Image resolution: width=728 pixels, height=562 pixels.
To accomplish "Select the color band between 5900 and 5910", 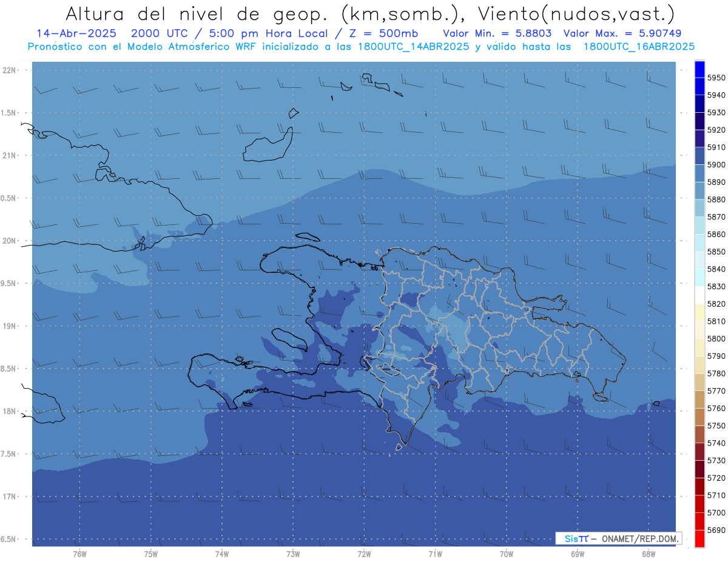I will (699, 156).
